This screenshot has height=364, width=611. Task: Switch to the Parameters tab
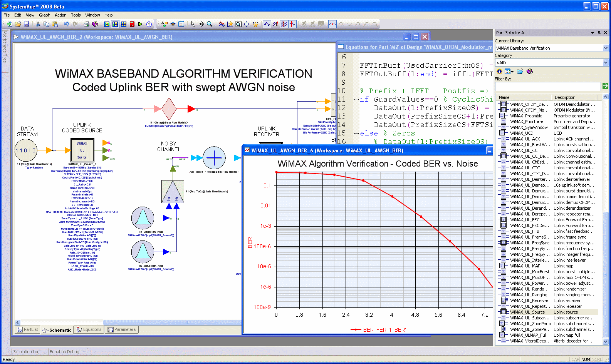point(122,330)
